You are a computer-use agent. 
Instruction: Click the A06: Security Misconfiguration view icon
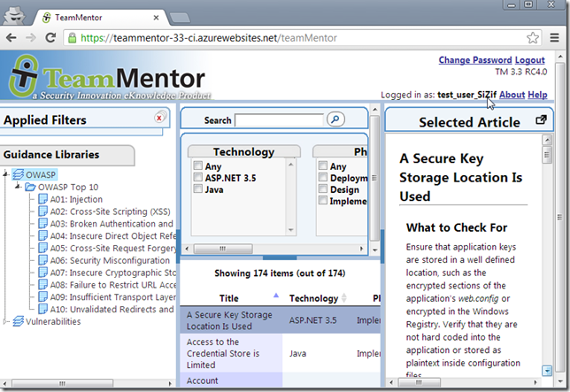pos(42,260)
